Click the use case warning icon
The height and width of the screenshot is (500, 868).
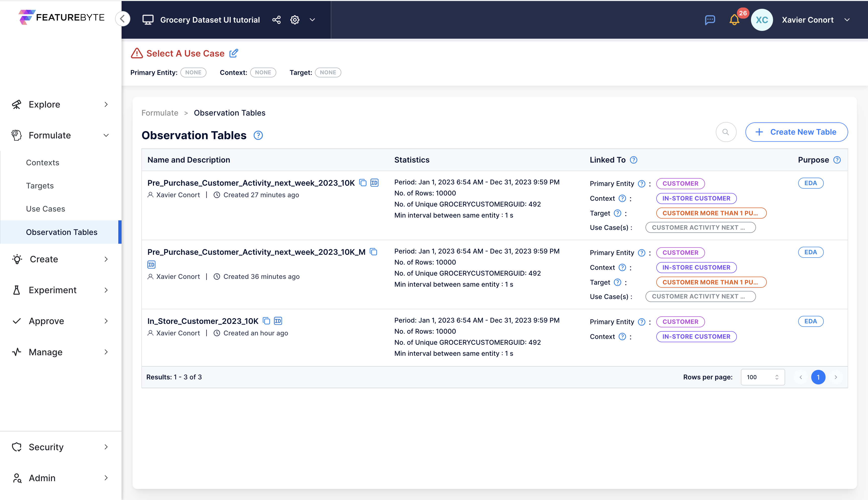[x=137, y=53]
